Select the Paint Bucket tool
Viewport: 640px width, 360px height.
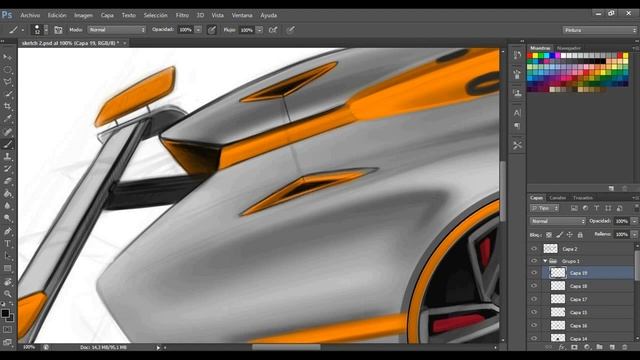tap(7, 193)
